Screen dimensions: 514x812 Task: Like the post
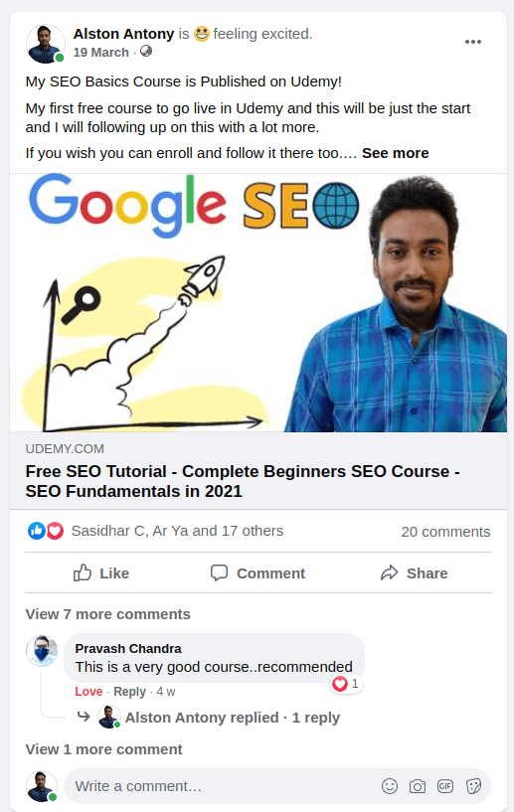click(101, 573)
